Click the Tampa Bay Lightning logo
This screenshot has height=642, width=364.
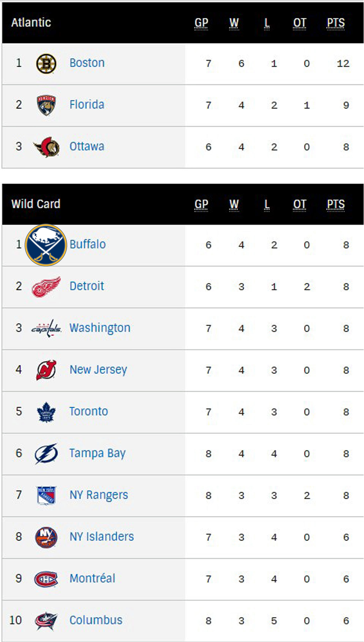tap(46, 454)
